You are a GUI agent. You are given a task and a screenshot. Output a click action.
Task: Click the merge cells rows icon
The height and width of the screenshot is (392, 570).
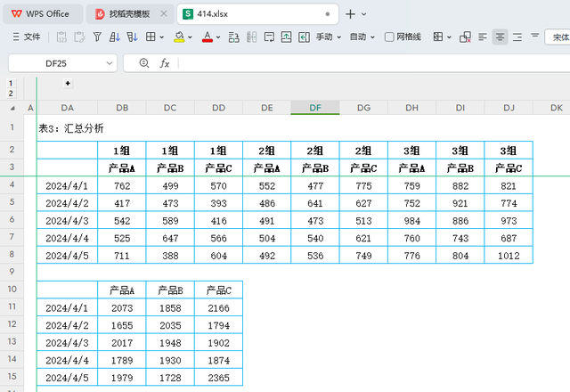pyautogui.click(x=233, y=37)
